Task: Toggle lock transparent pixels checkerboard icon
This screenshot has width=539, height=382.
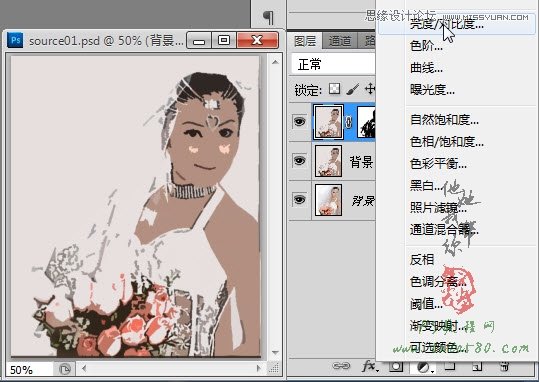Action: (x=334, y=89)
